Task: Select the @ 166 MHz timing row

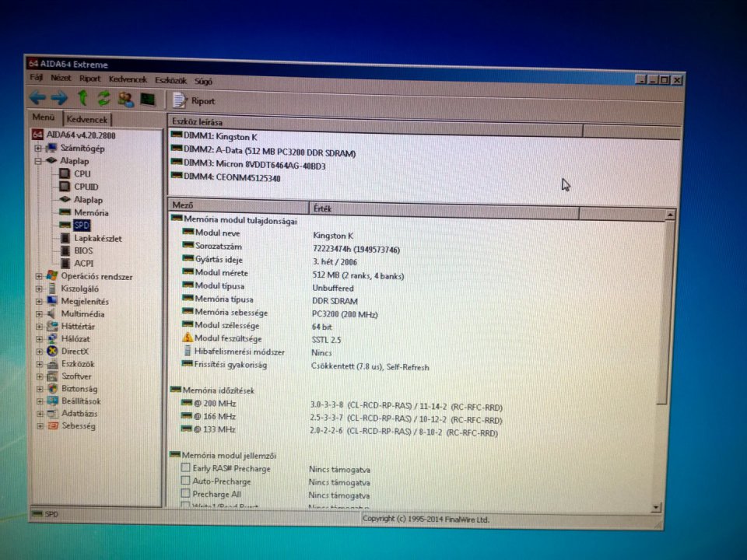Action: pos(342,418)
